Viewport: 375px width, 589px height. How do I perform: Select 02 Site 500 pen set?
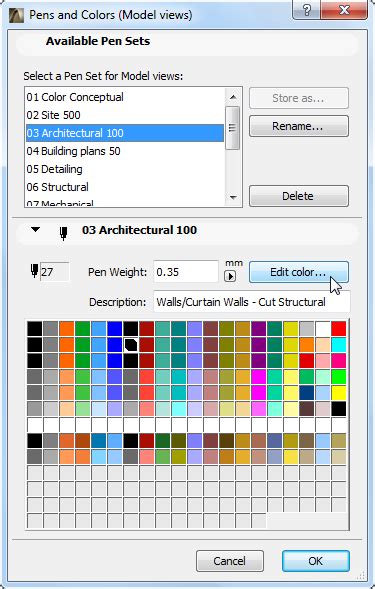[x=125, y=115]
